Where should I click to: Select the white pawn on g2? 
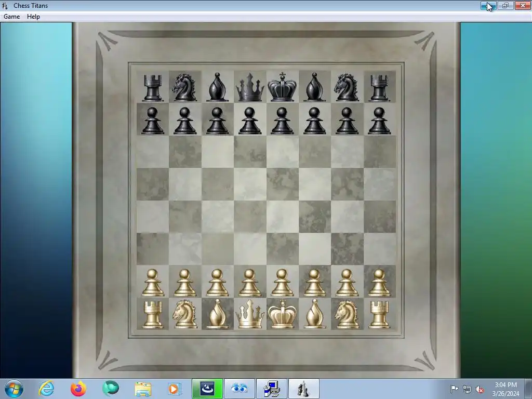tap(347, 283)
